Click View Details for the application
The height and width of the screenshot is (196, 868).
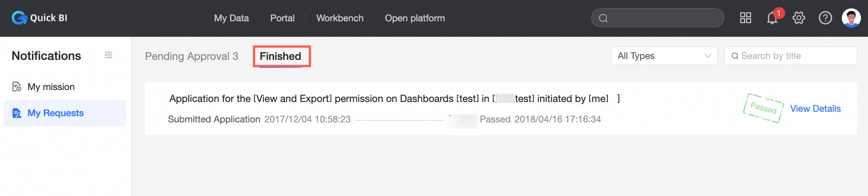click(x=815, y=109)
